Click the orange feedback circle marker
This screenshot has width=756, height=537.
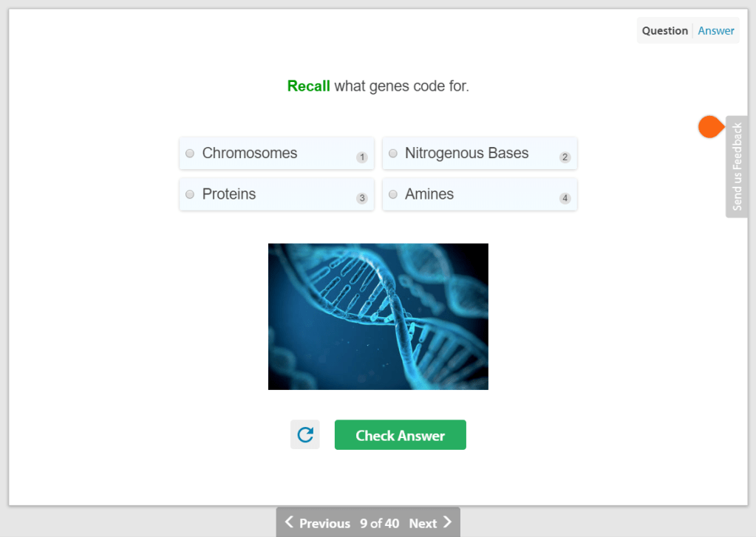click(x=710, y=127)
